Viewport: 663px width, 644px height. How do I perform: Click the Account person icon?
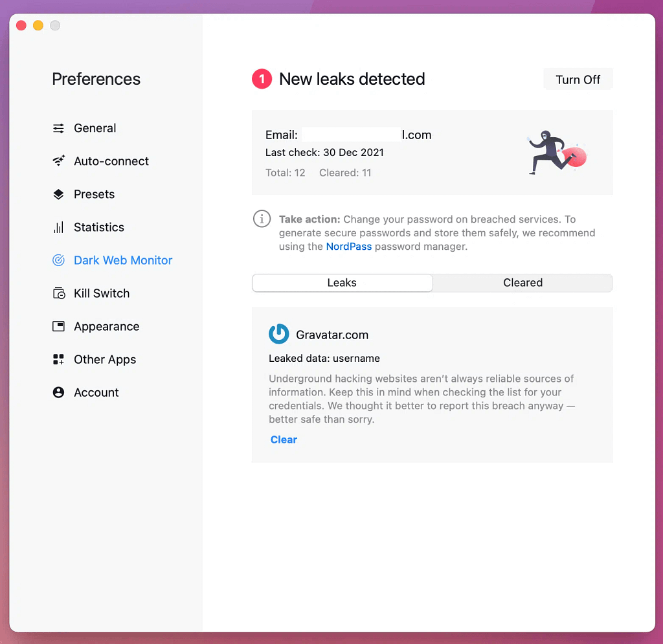(58, 392)
